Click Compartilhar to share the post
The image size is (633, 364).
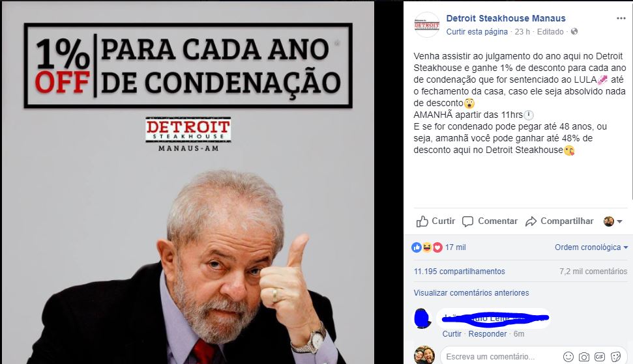559,221
